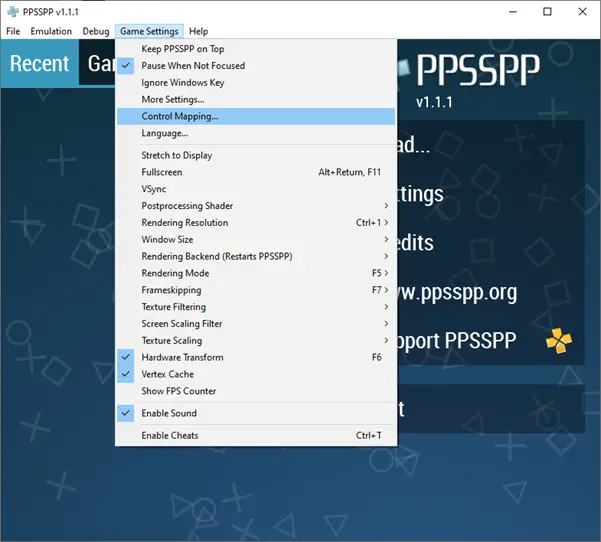The height and width of the screenshot is (542, 601).
Task: Expand Postprocessing Shader submenu
Action: [256, 206]
